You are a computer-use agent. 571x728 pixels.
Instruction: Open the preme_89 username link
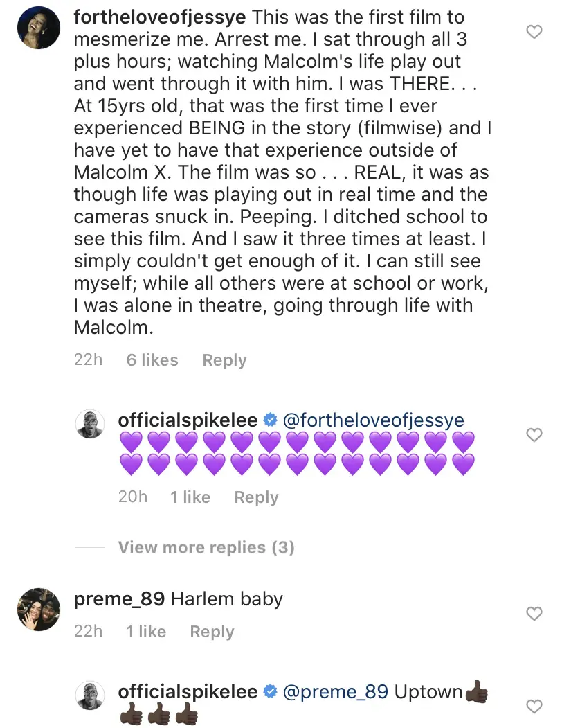tap(119, 598)
